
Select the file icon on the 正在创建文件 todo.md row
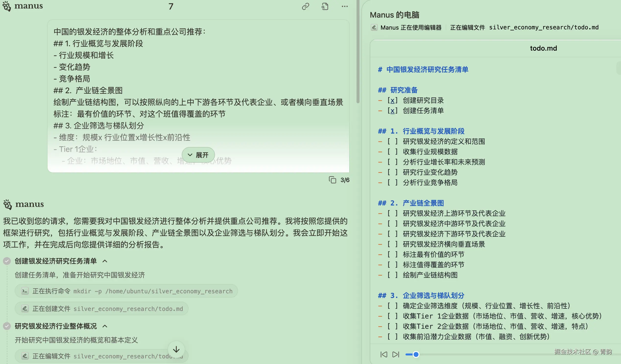pos(25,309)
